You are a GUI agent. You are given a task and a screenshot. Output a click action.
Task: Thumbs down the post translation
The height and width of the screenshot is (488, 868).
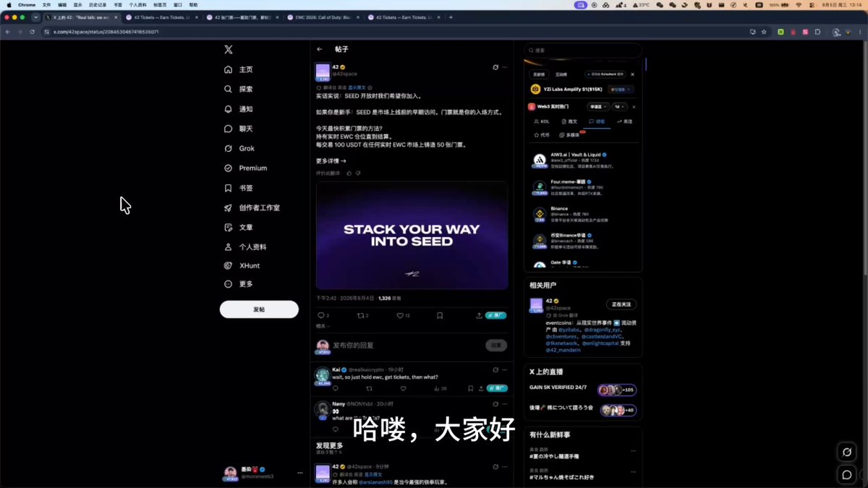[358, 174]
